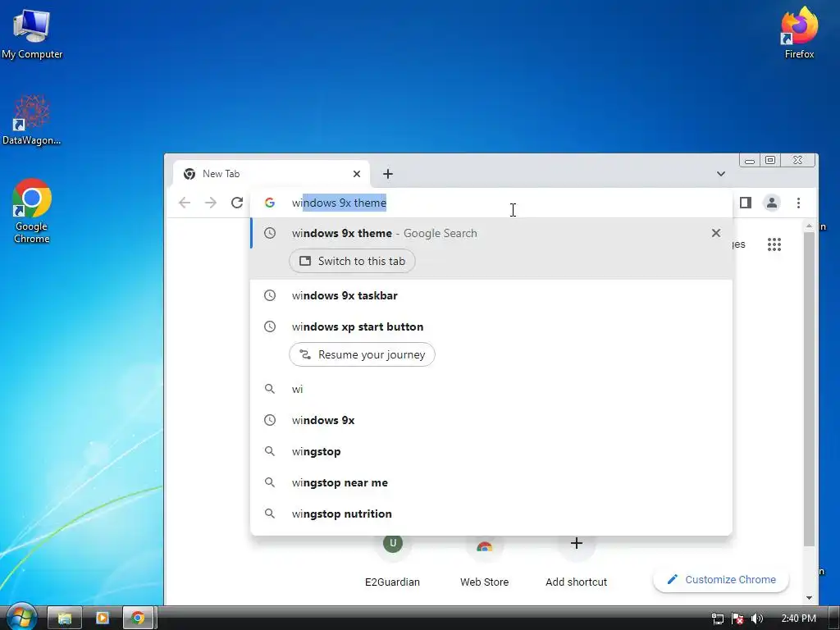840x630 pixels.
Task: Click the network tray icon
Action: coord(717,619)
